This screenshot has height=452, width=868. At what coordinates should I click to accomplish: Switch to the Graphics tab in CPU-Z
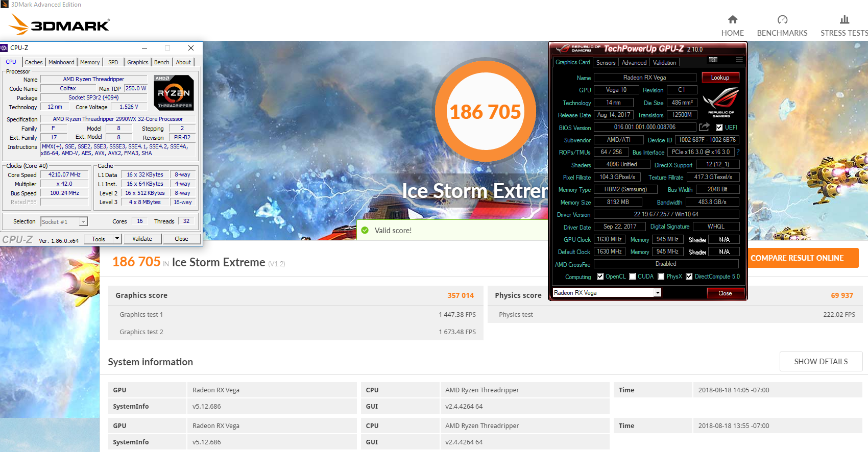pos(138,62)
